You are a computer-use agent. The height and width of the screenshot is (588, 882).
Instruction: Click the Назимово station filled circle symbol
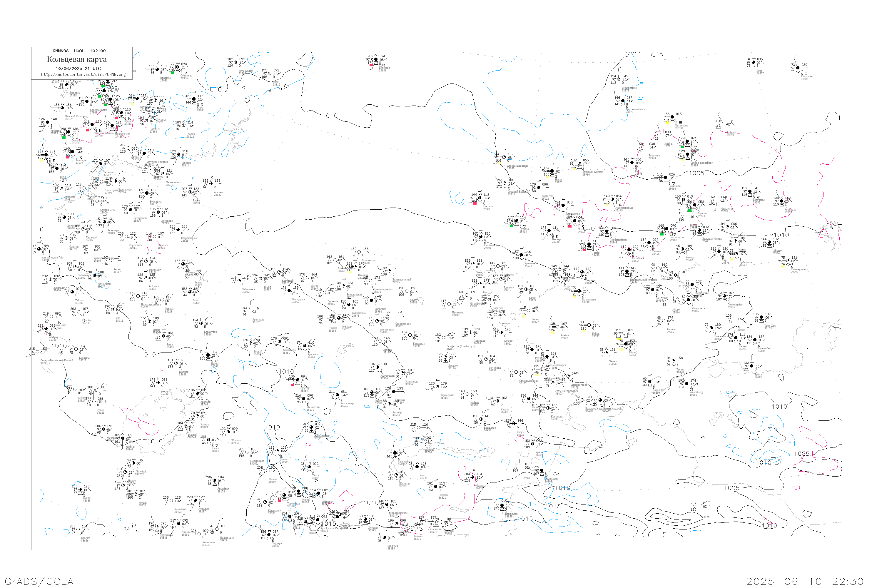[666, 178]
